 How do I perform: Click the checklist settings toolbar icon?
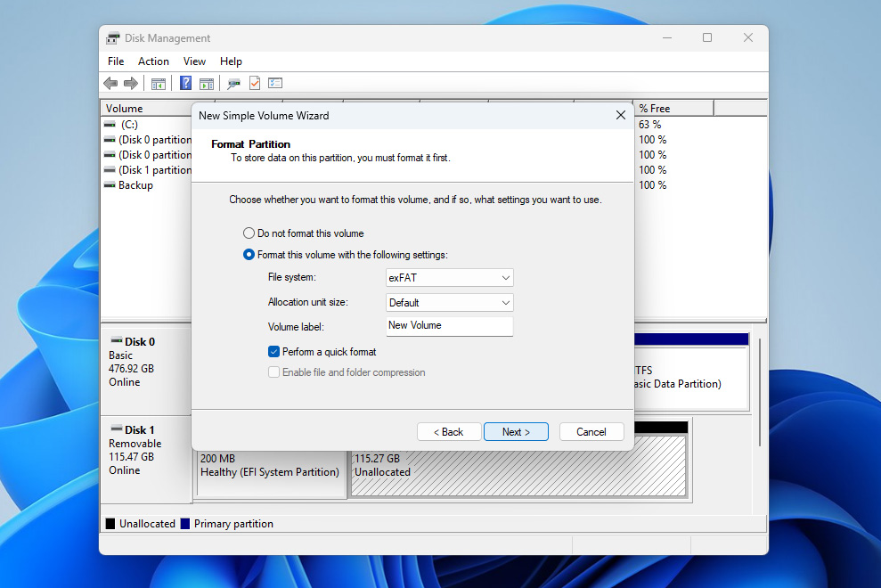coord(275,83)
